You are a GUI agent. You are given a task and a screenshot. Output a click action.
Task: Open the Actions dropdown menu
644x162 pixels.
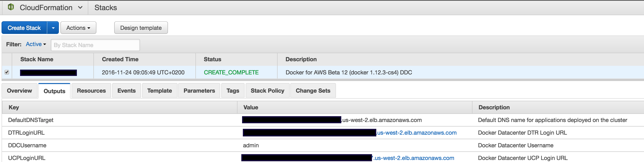click(78, 28)
